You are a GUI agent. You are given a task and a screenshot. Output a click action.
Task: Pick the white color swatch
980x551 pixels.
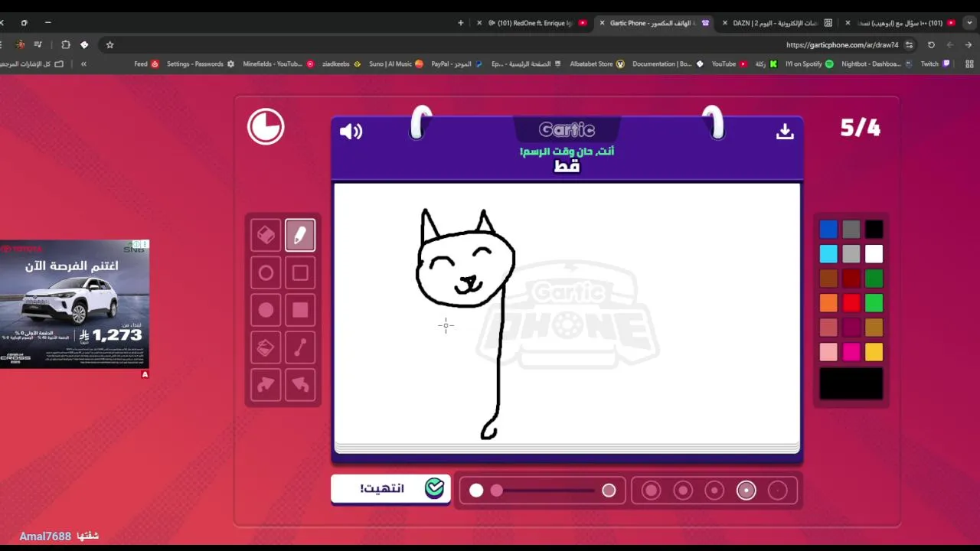(874, 253)
